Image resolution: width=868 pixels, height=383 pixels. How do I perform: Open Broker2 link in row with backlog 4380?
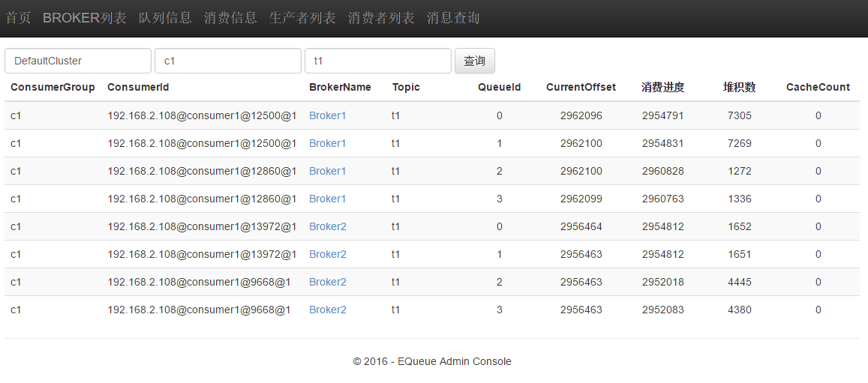(x=328, y=310)
